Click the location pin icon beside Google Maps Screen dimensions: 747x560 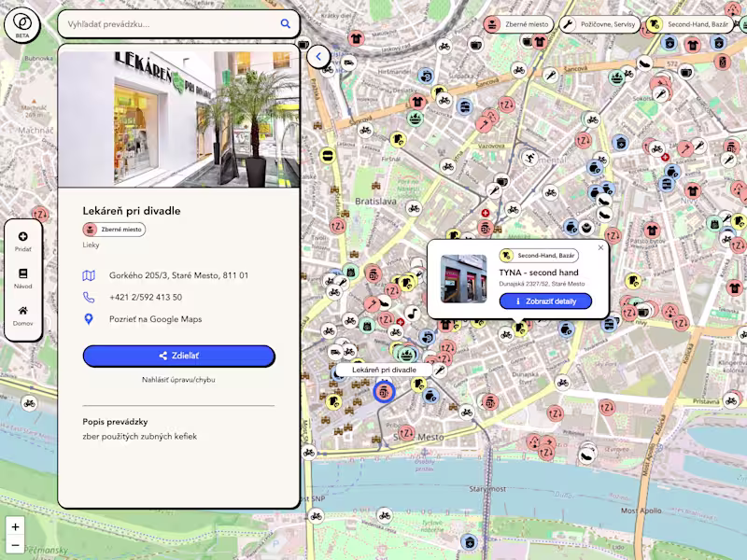point(89,319)
